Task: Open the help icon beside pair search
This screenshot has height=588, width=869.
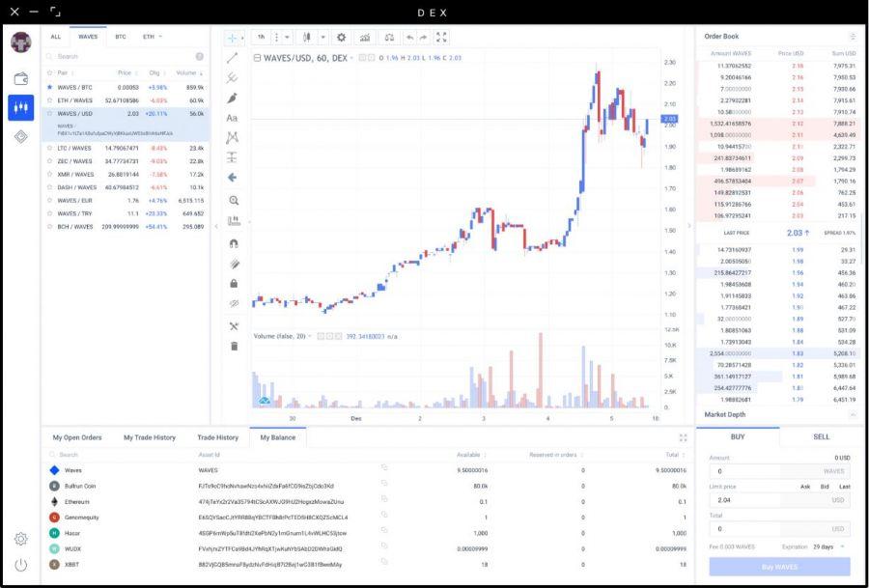Action: tap(200, 57)
